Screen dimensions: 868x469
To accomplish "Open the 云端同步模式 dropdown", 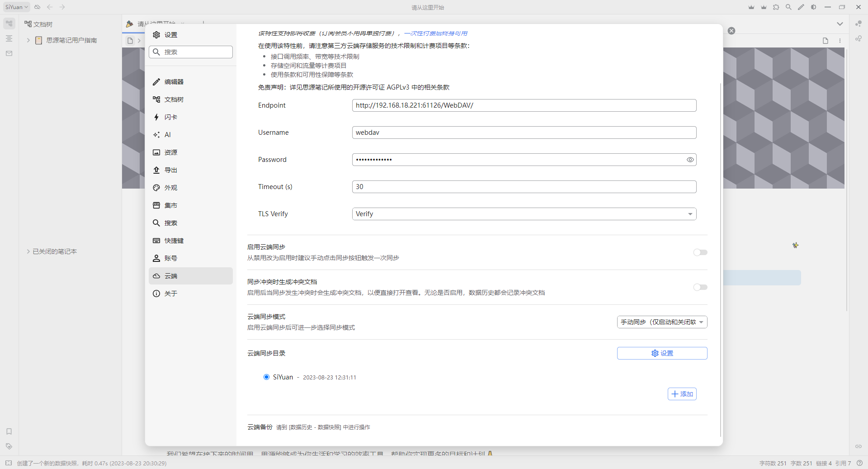I will click(662, 322).
